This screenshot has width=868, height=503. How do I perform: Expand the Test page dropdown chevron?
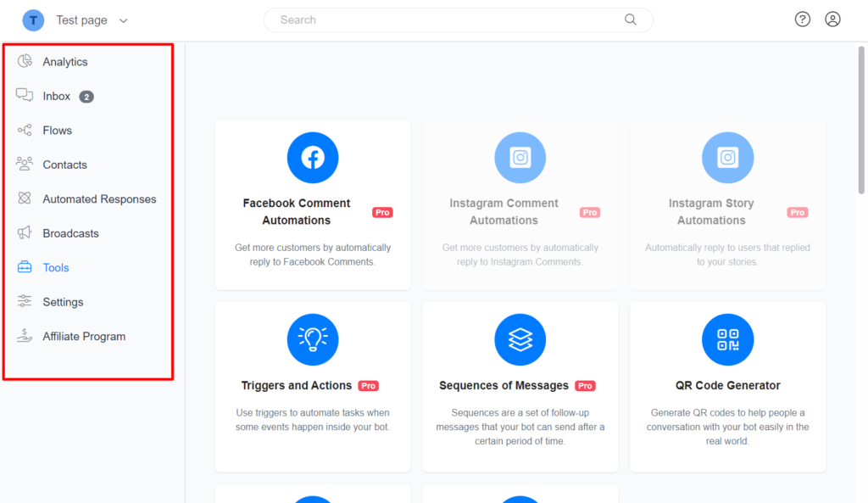tap(124, 21)
